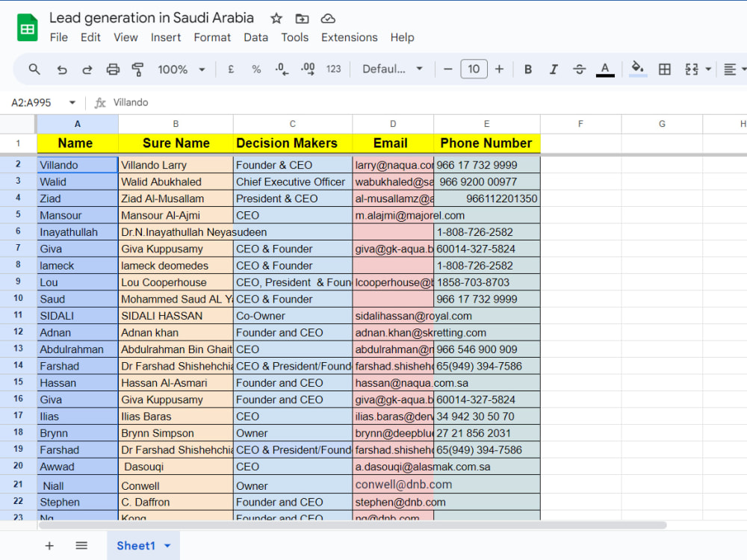This screenshot has width=747, height=560.
Task: Click the horizontal scrollbar
Action: coord(353,525)
